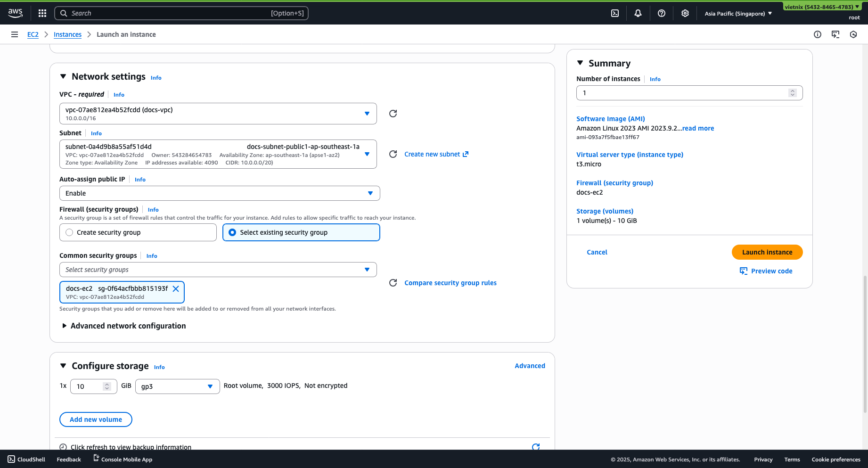This screenshot has height=468, width=868.
Task: Open the AWS services grid menu
Action: click(x=42, y=13)
